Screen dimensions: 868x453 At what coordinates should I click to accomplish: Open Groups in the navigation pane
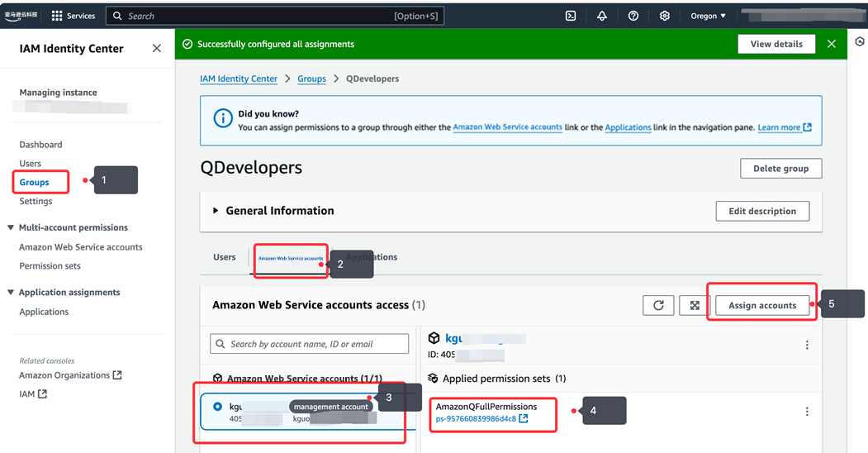[x=35, y=182]
